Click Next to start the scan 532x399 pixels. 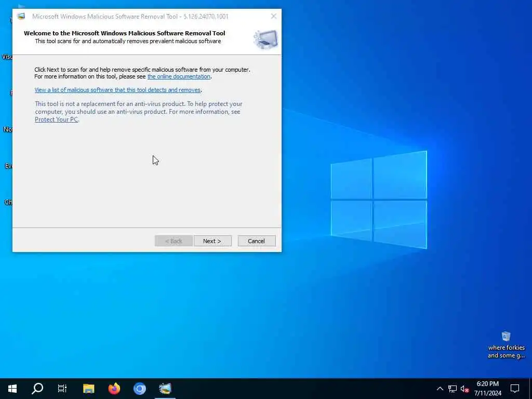[212, 241]
